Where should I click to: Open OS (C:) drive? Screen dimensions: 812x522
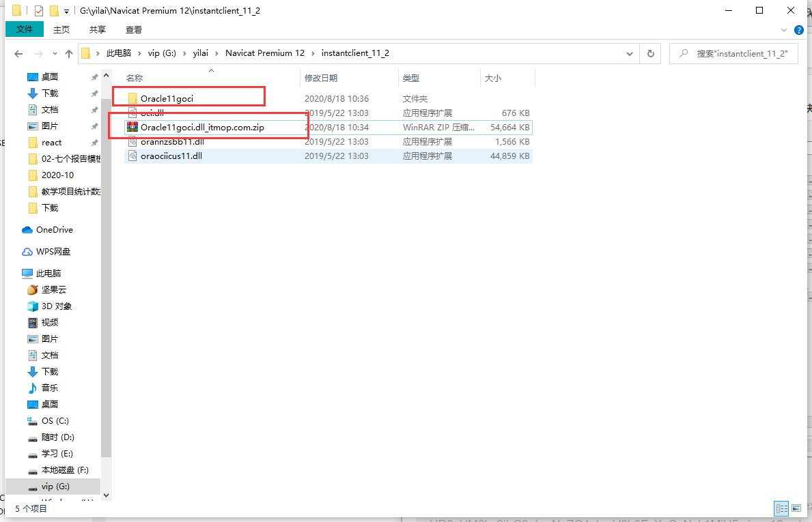(x=55, y=421)
